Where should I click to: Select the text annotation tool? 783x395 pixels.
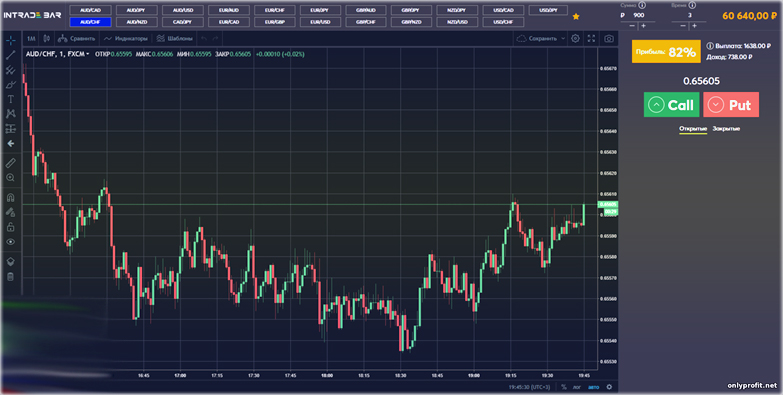tap(10, 99)
